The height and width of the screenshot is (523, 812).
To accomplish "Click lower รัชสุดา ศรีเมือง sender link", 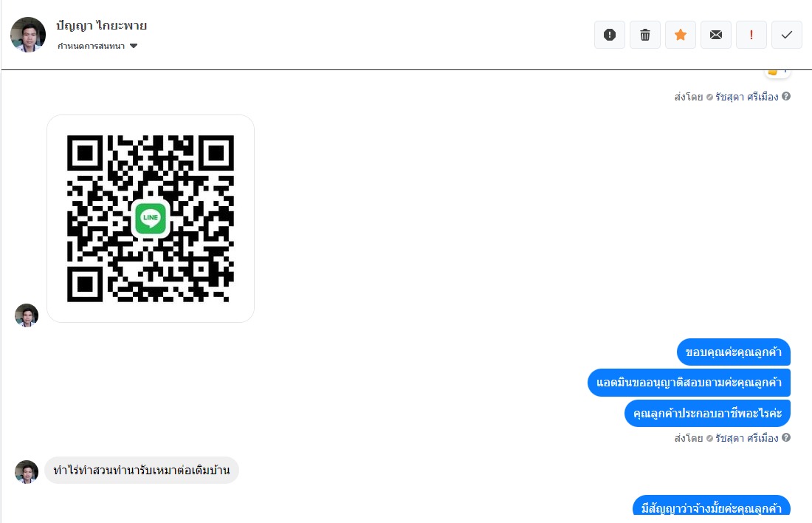I will (747, 438).
